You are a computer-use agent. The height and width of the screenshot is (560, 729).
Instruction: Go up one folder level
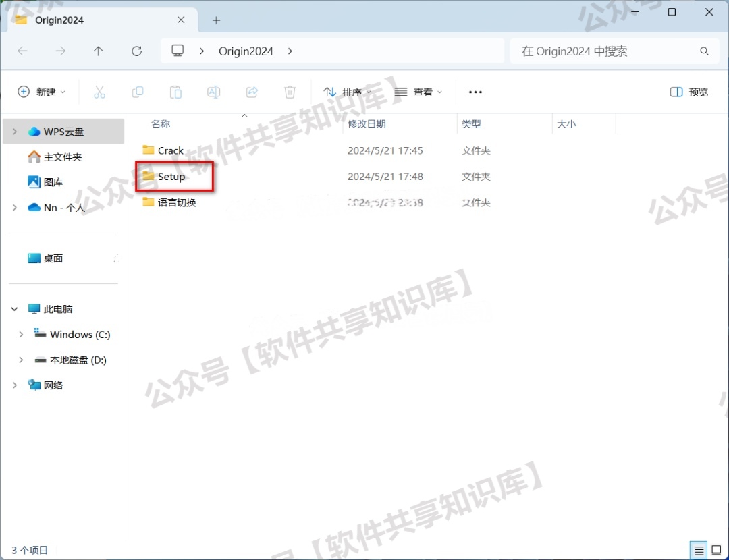pyautogui.click(x=98, y=51)
